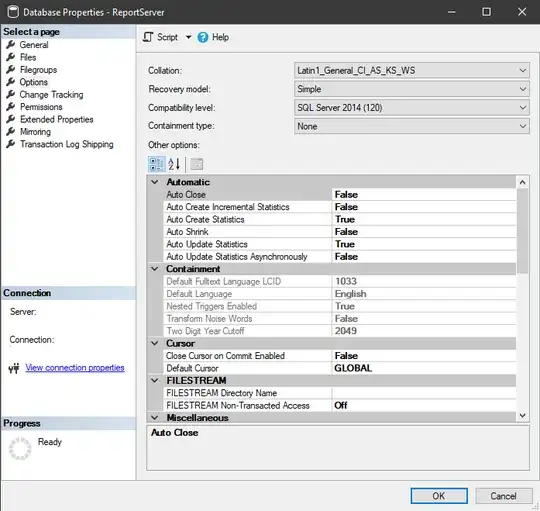540x511 pixels.
Task: Select the Auto Create Incremental Statistics row
Action: click(x=340, y=207)
